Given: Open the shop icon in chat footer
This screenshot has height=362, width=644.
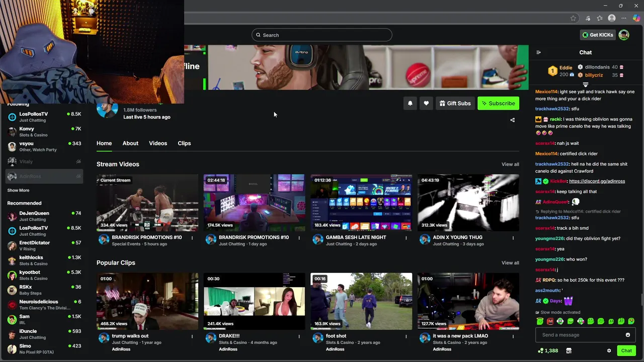Looking at the screenshot, I should pyautogui.click(x=569, y=350).
